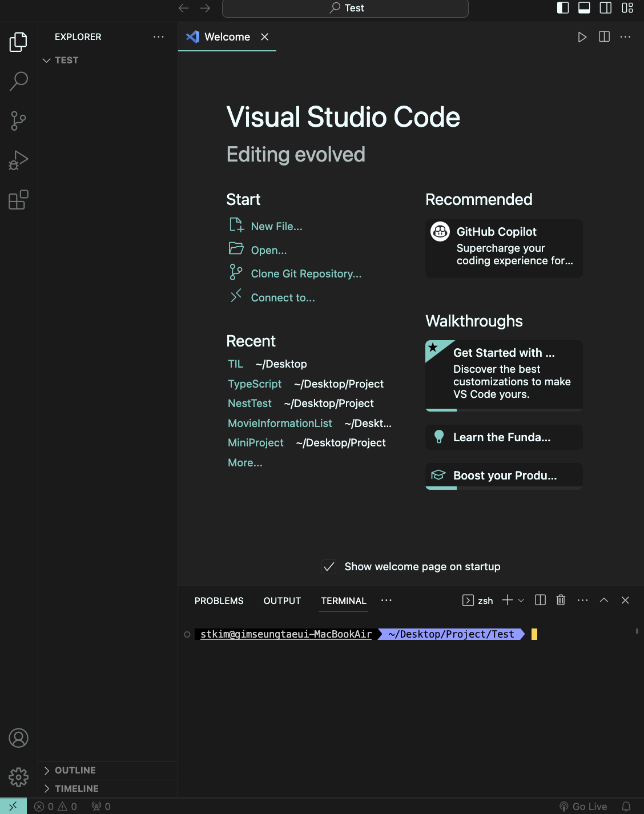Expand the TIMELINE section

tap(108, 788)
